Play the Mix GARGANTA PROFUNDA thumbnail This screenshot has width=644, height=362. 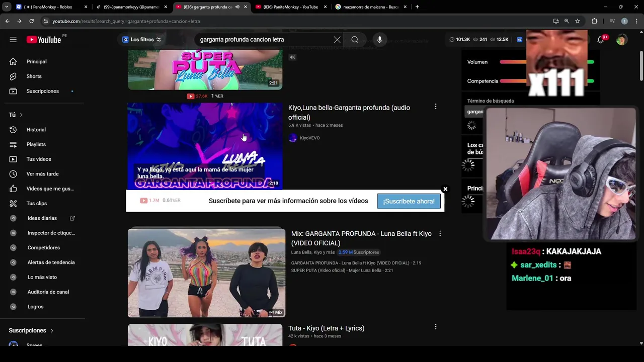pyautogui.click(x=206, y=273)
